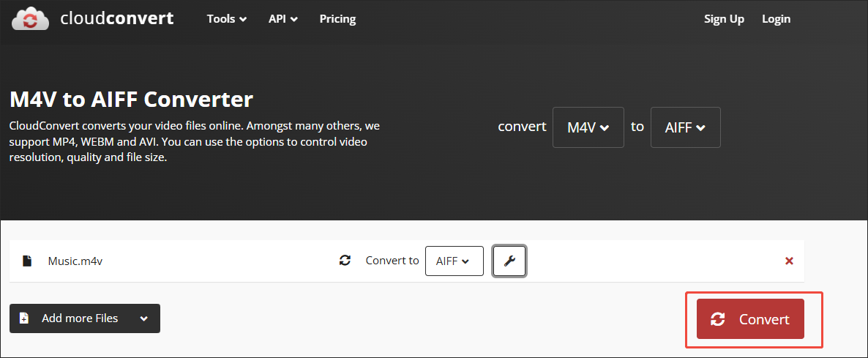Expand the M4V source format dropdown

[x=588, y=127]
